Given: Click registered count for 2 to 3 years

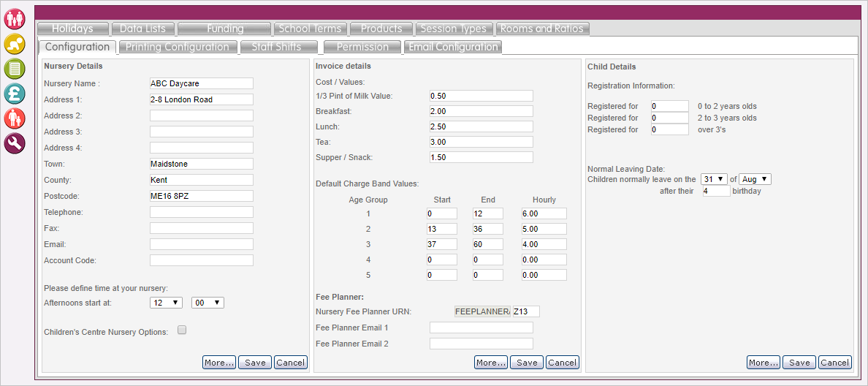Looking at the screenshot, I should 669,118.
